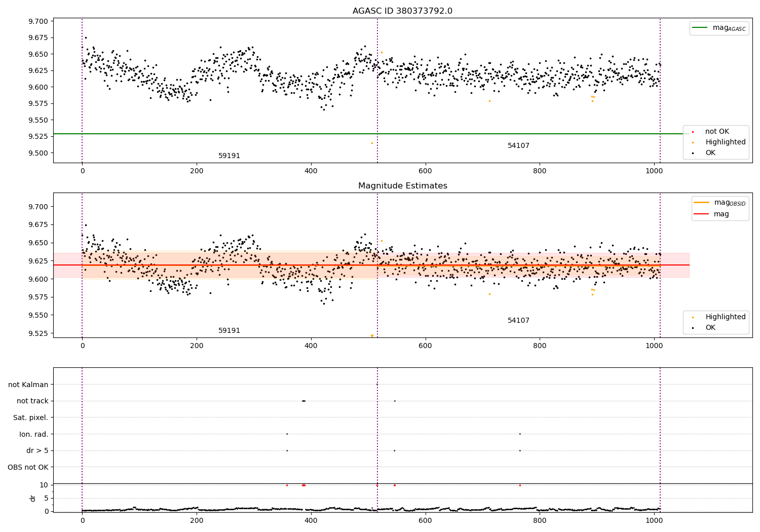Click orange outlier point below green line

(x=372, y=143)
